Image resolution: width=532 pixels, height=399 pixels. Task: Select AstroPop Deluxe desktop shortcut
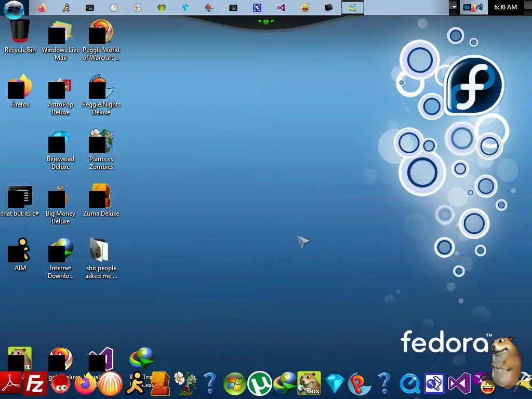(x=60, y=96)
